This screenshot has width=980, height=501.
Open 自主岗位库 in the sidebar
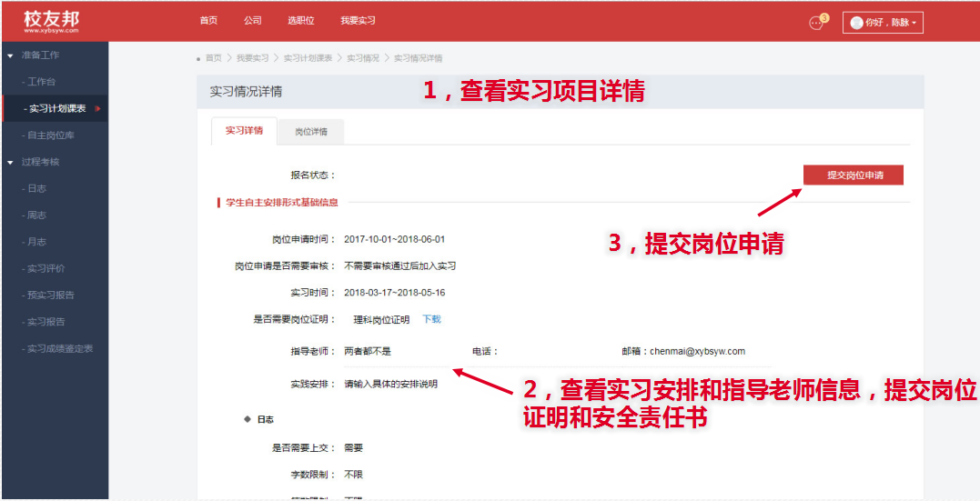click(x=51, y=135)
